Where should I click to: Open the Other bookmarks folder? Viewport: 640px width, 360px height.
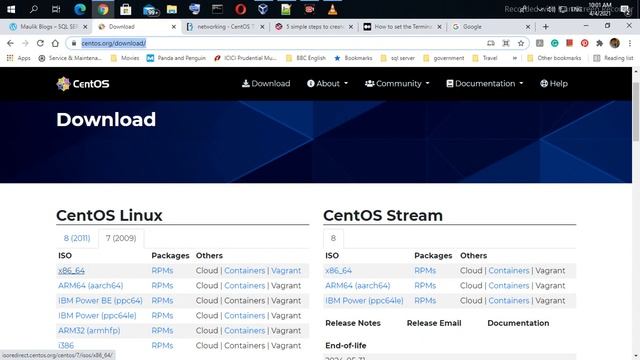coord(554,58)
